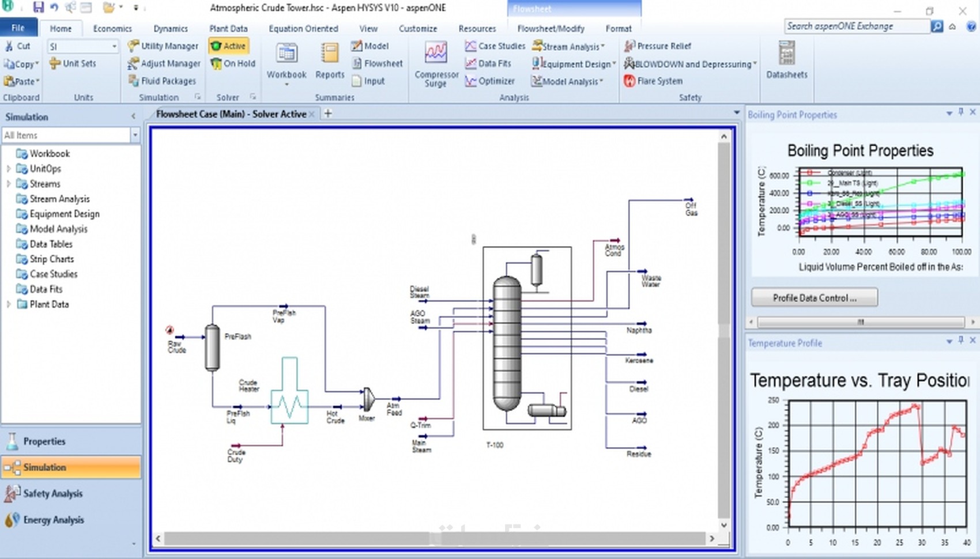This screenshot has width=980, height=559.
Task: Click the Search aspenONE Exchange field
Action: pos(857,27)
